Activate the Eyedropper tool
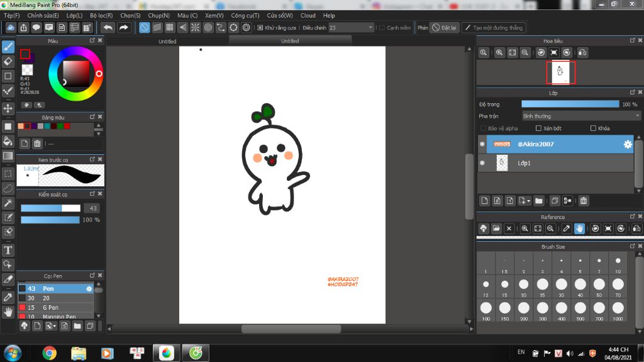The height and width of the screenshot is (362, 644). 8,296
